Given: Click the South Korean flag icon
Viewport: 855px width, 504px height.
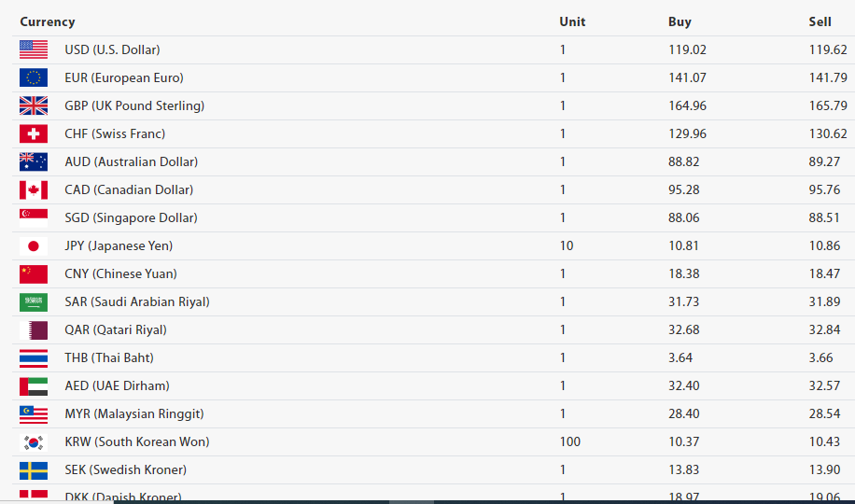Looking at the screenshot, I should 34,441.
